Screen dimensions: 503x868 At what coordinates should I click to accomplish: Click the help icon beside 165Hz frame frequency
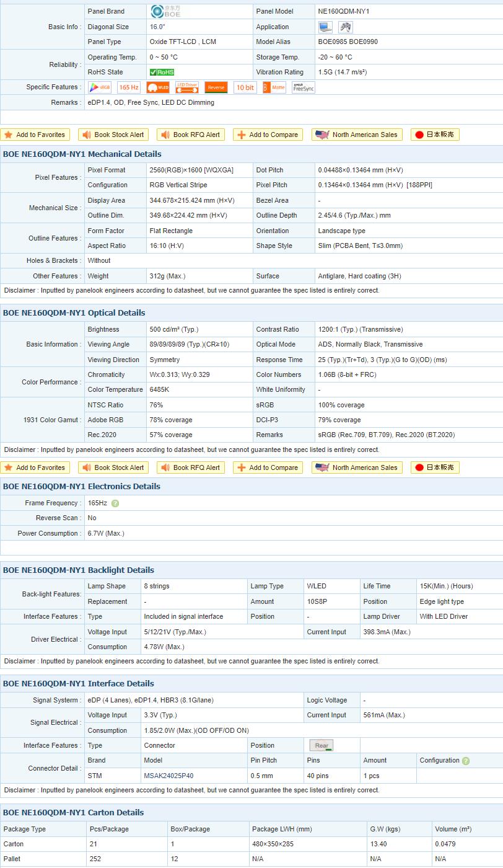pyautogui.click(x=115, y=503)
